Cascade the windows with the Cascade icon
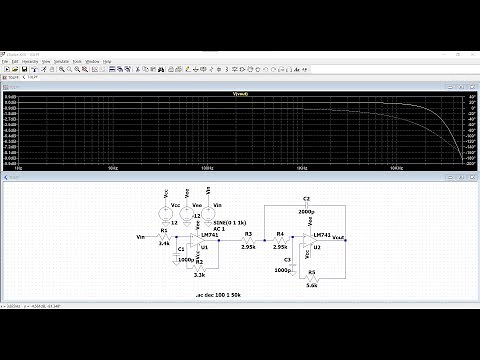This screenshot has width=480, height=360. 120,69
